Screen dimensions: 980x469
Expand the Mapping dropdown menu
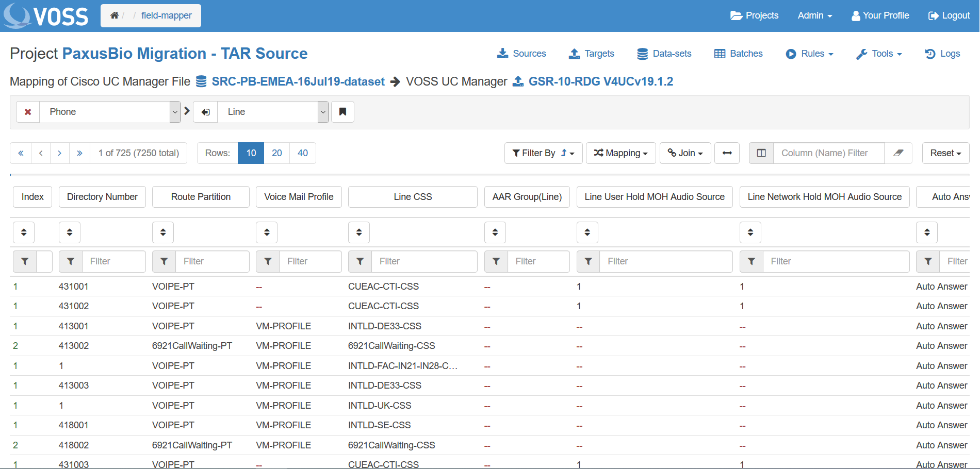click(620, 153)
